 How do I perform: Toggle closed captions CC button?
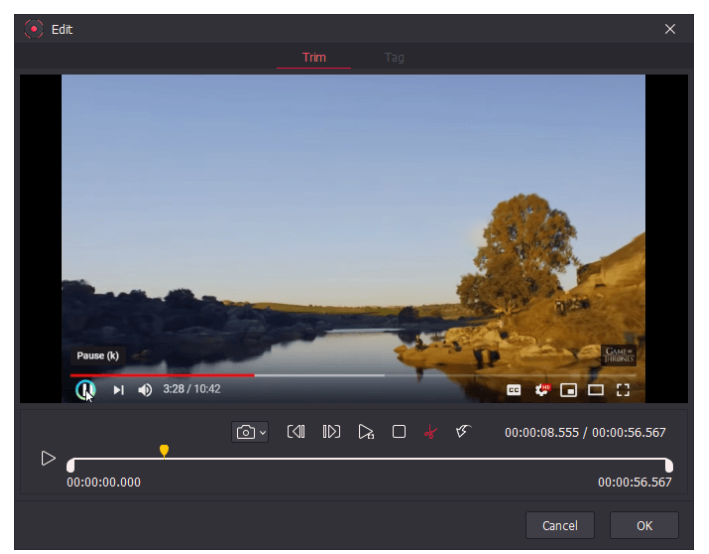coord(514,390)
